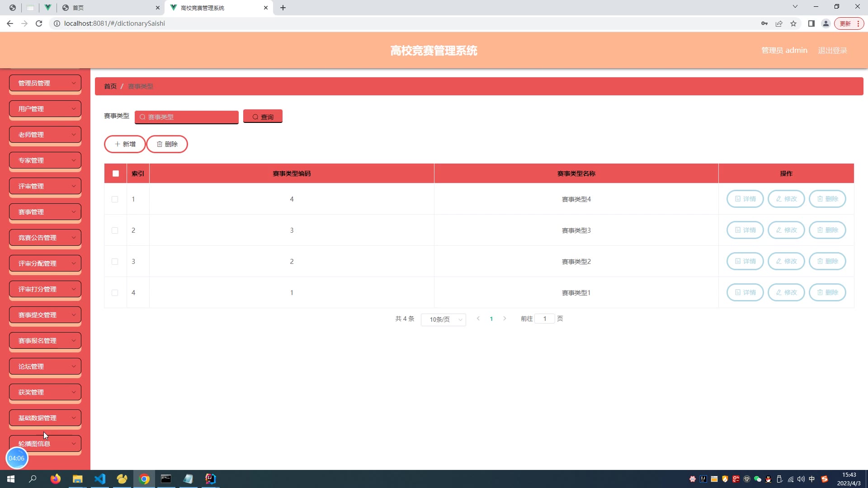Check the box for the 赛事类型2 row
Viewport: 868px width, 488px height.
pyautogui.click(x=115, y=262)
